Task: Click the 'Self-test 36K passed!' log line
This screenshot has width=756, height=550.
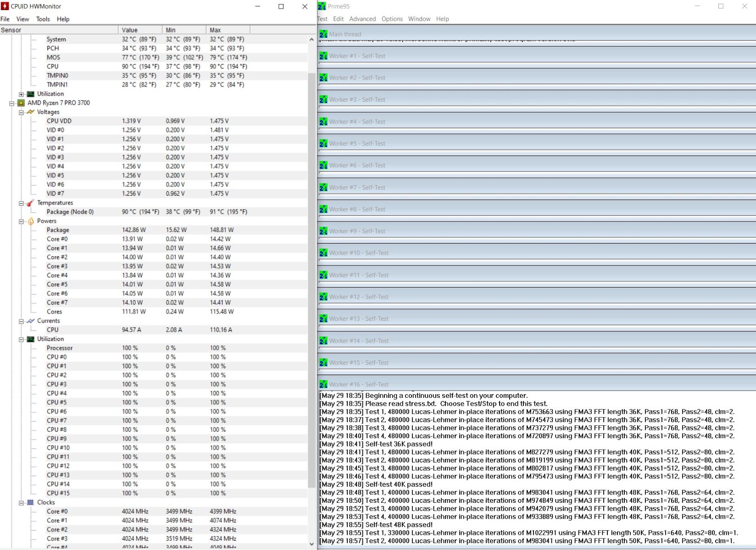Action: (x=376, y=444)
